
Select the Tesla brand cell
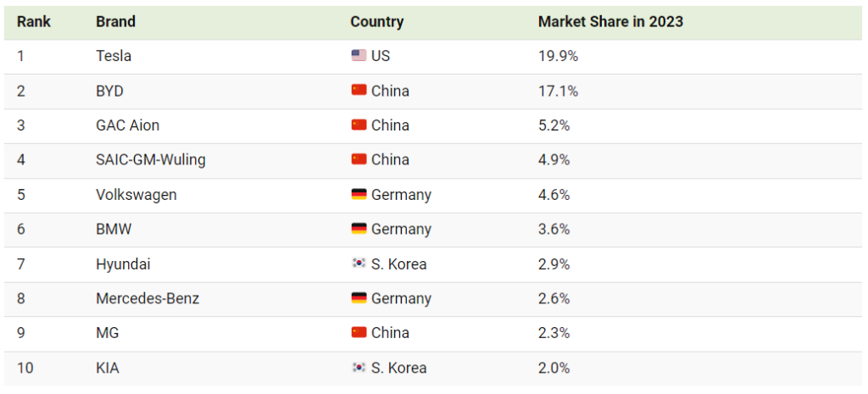(x=114, y=56)
